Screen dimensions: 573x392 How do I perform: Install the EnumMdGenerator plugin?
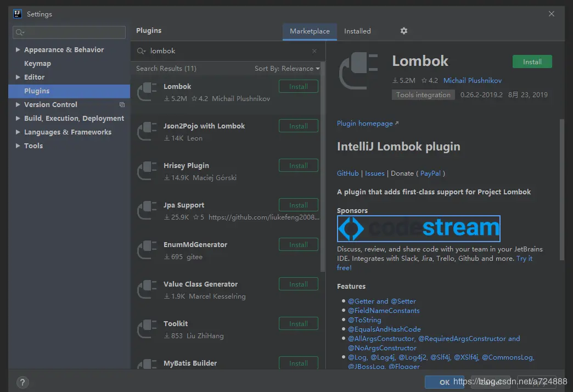coord(298,245)
